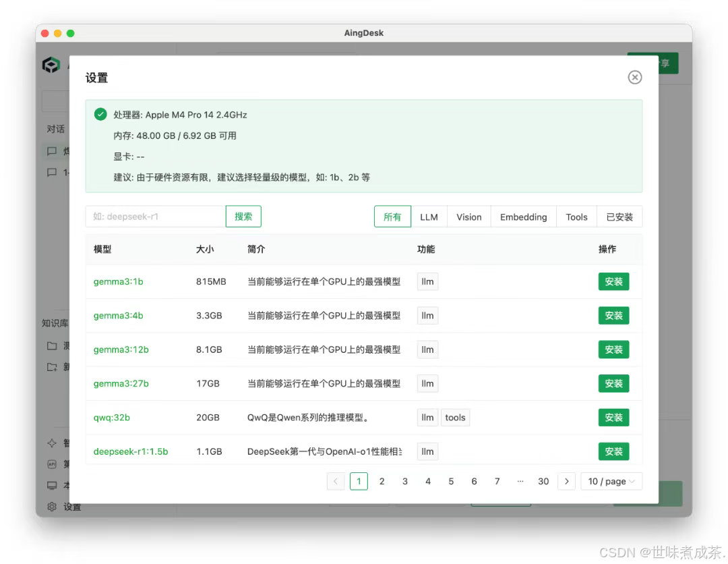Viewport: 728px width, 564px height.
Task: Open the first chat bubble conversation in sidebar
Action: pyautogui.click(x=52, y=151)
